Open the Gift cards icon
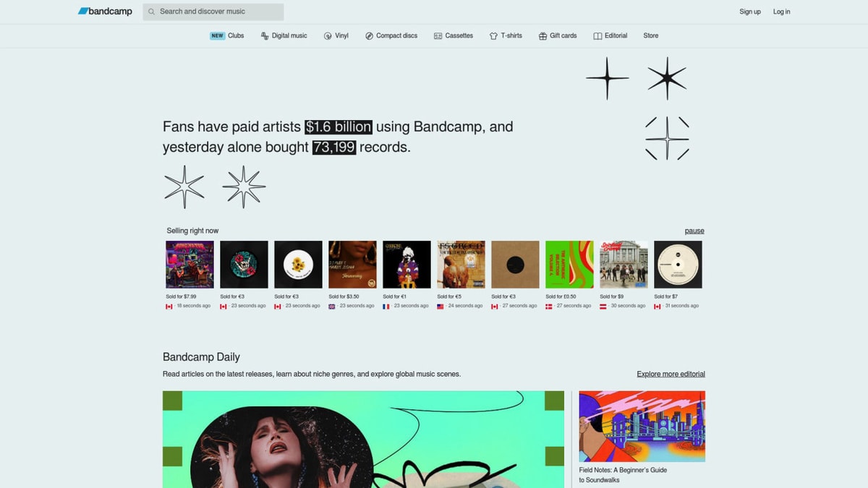Viewport: 868px width, 488px height. click(542, 35)
